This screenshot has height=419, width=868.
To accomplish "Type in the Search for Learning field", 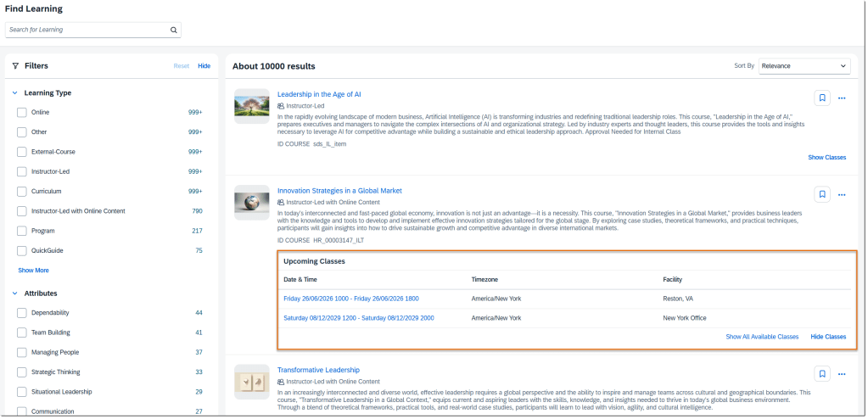I will click(85, 30).
